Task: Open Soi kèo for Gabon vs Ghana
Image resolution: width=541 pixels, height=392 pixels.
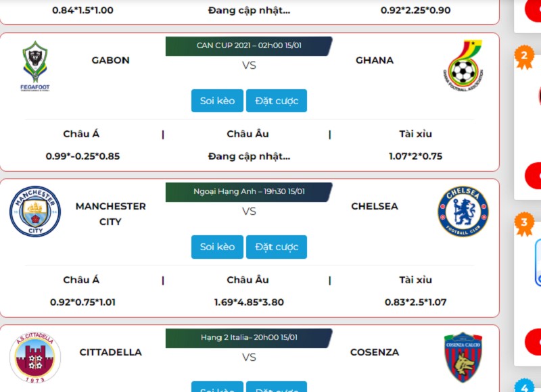Action: tap(217, 101)
